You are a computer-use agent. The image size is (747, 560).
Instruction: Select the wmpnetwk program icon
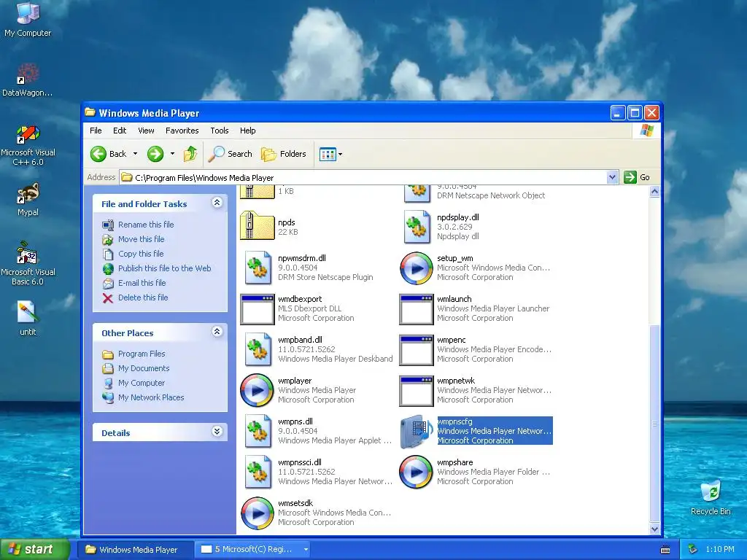tap(417, 391)
